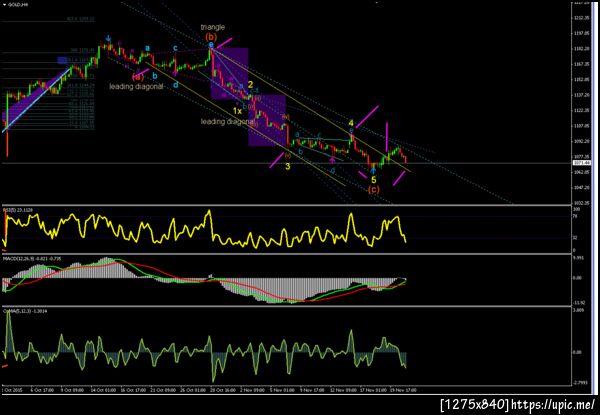The width and height of the screenshot is (600, 415).
Task: Select the purple rectangle right of wave (b)
Action: pos(229,73)
